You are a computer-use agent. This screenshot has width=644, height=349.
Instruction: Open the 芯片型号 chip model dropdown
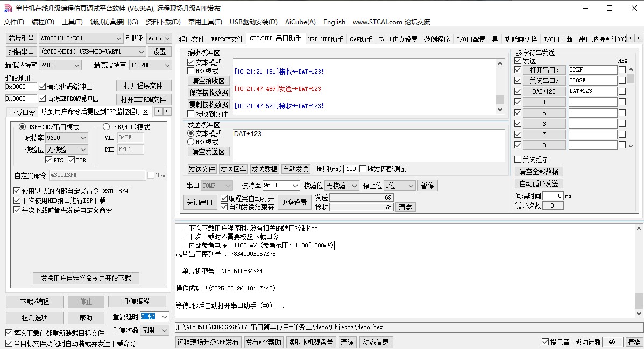[119, 38]
